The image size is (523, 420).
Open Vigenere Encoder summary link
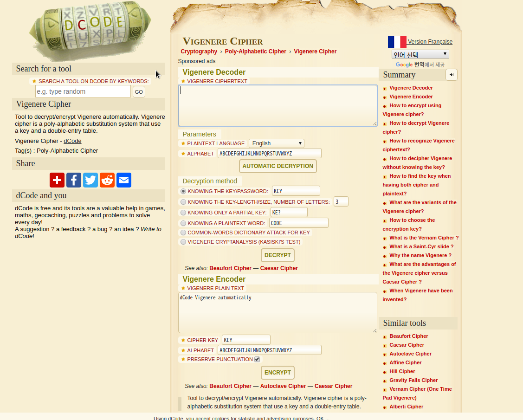tap(411, 97)
